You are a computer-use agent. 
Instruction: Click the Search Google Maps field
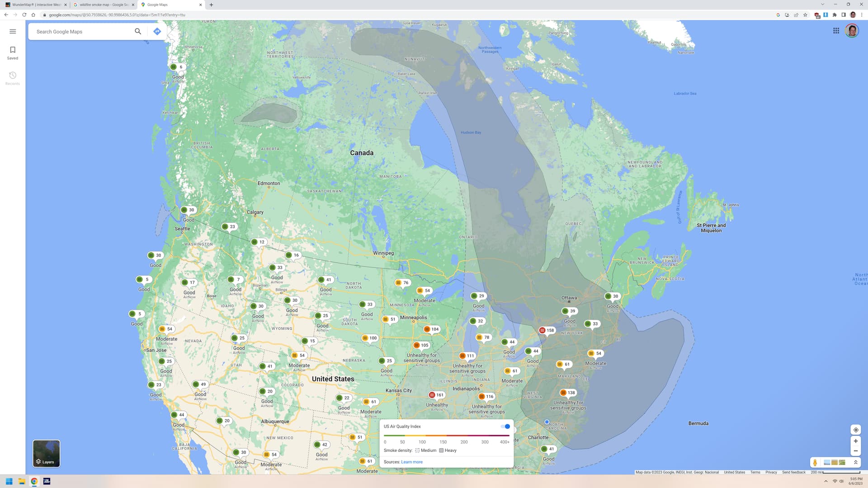click(x=81, y=32)
